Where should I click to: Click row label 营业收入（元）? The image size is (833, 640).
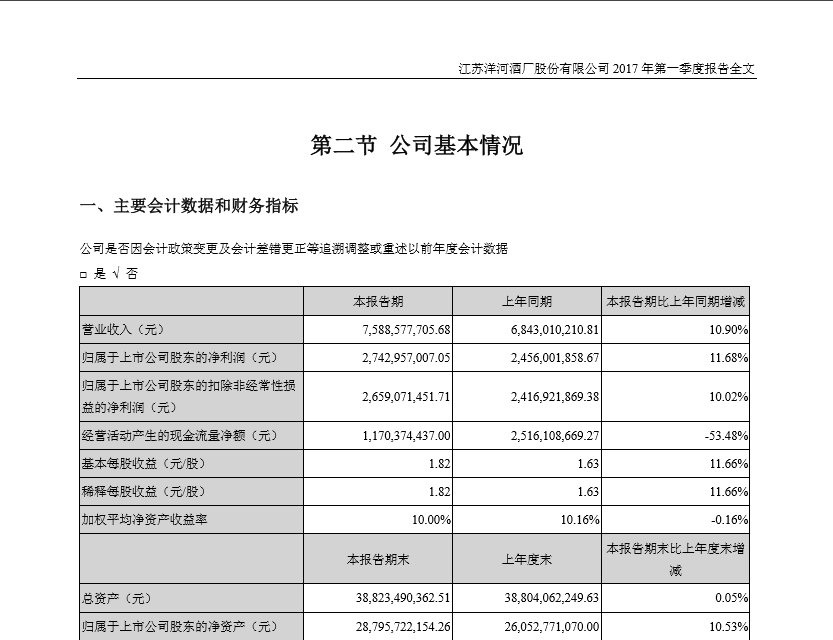tap(123, 330)
